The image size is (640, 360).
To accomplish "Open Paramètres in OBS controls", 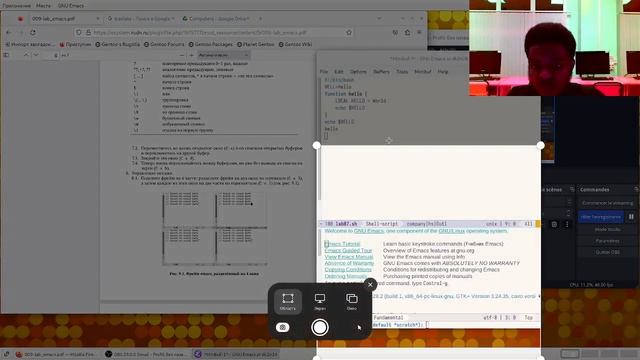I will (607, 241).
